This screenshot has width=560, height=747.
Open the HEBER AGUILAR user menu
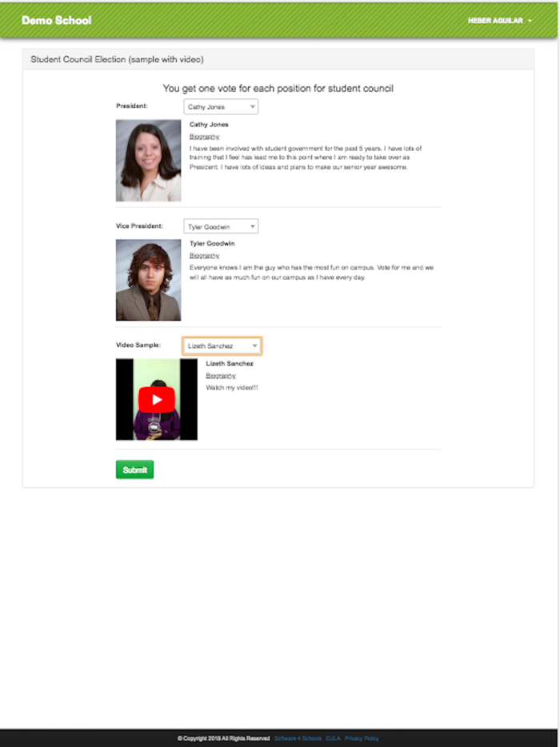coord(499,21)
